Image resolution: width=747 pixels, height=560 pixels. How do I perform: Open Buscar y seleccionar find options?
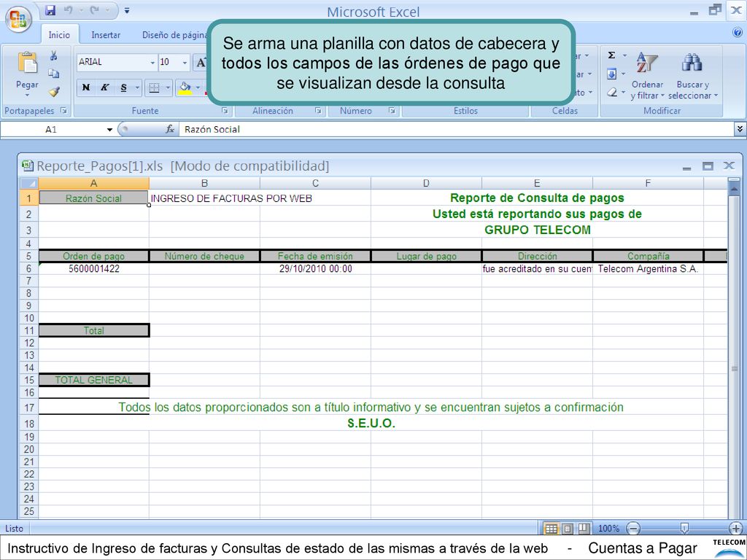tap(693, 76)
